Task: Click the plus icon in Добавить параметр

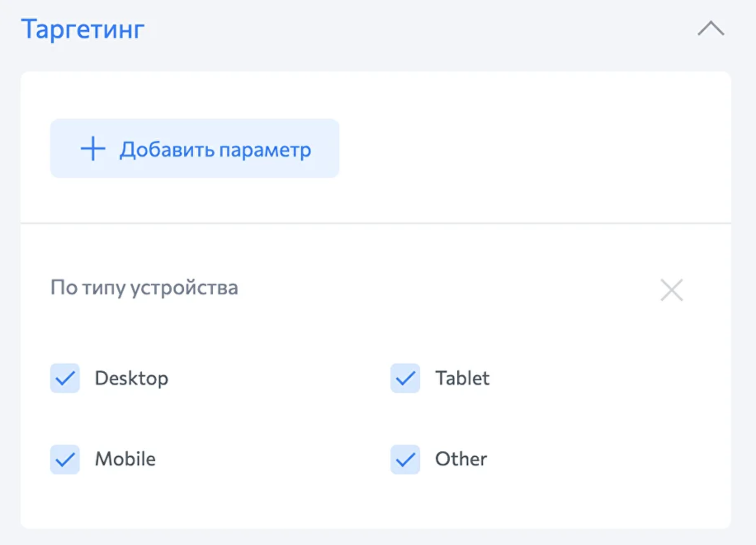Action: coord(93,149)
